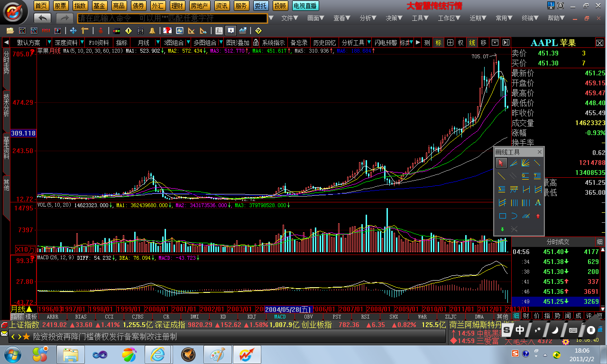
Task: Click the yellow warning diamond icon
Action: point(129,30)
